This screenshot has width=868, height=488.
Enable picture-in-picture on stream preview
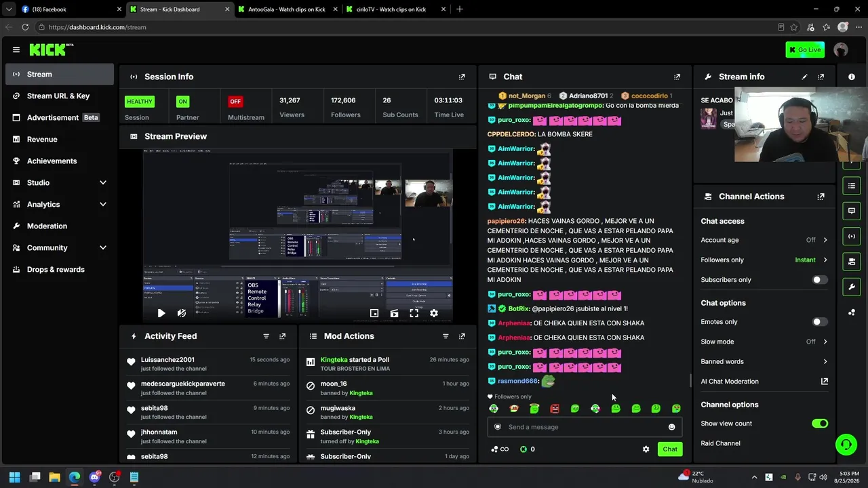[x=374, y=313]
